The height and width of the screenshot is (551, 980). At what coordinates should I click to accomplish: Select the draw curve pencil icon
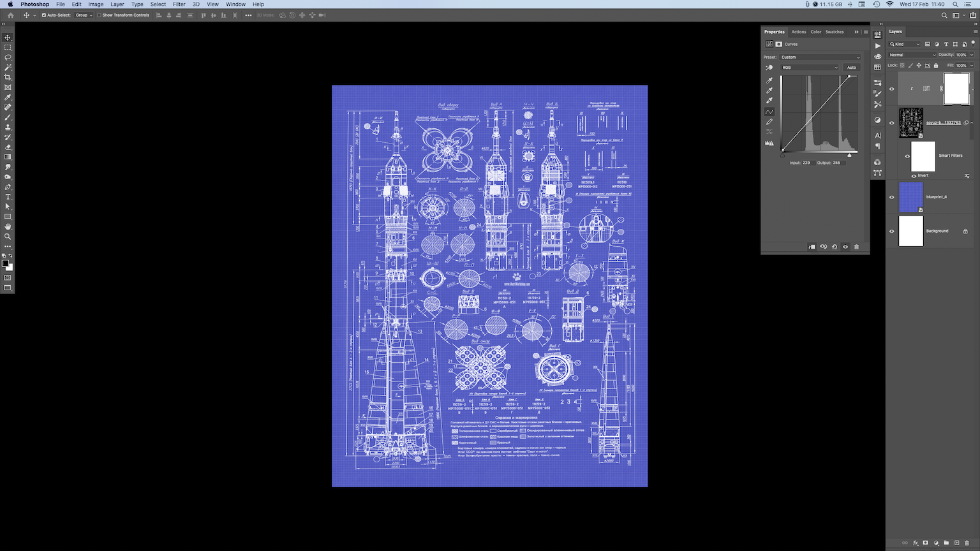[769, 122]
